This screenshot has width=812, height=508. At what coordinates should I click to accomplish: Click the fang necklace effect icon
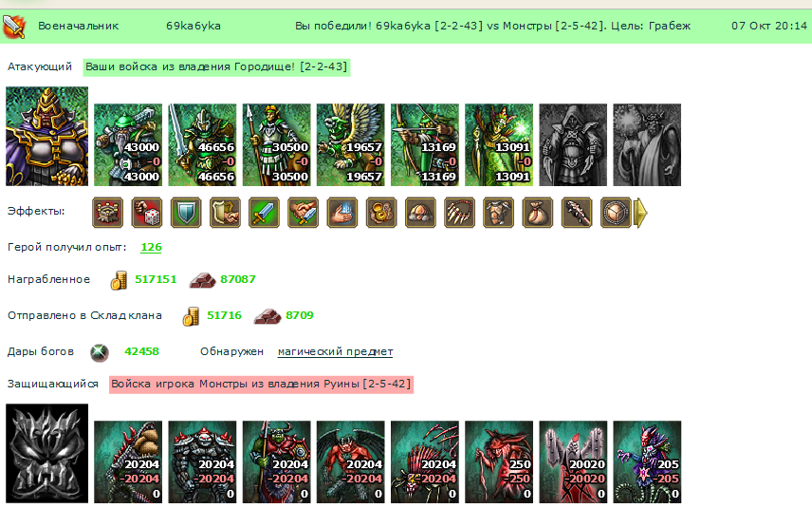459,213
